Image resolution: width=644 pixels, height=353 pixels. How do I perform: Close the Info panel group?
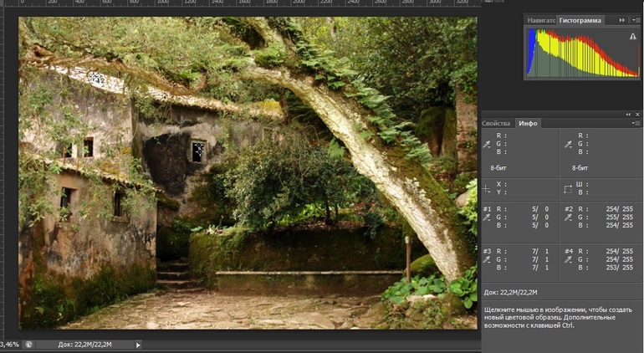tap(637, 114)
